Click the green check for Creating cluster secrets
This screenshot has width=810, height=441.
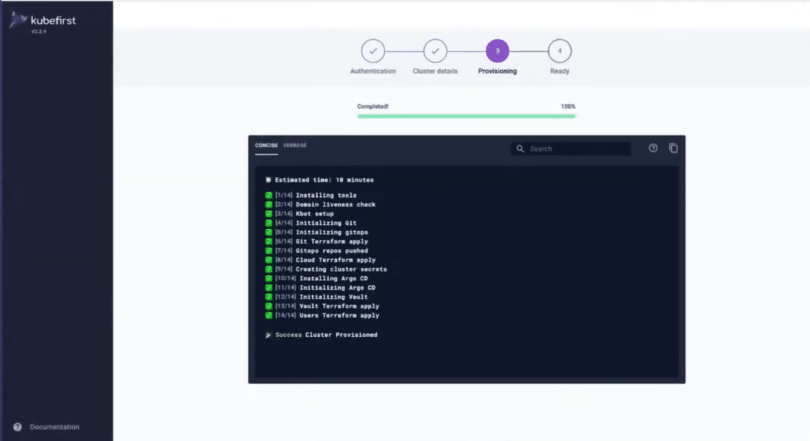269,270
